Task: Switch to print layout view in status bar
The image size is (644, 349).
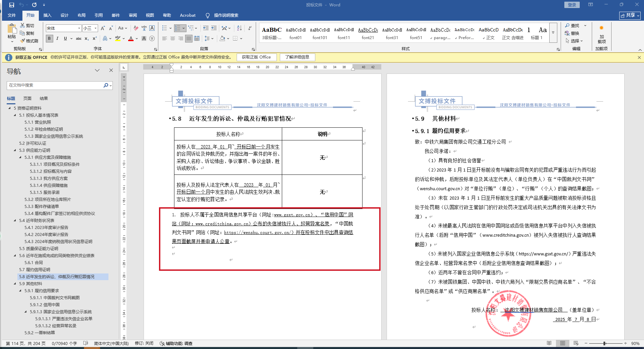Action: pyautogui.click(x=563, y=343)
